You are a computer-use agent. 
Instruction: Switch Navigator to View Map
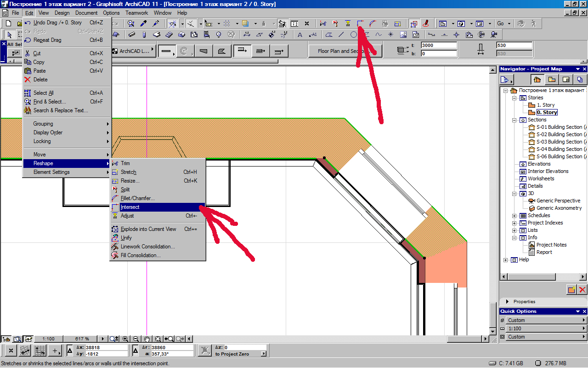coord(552,79)
